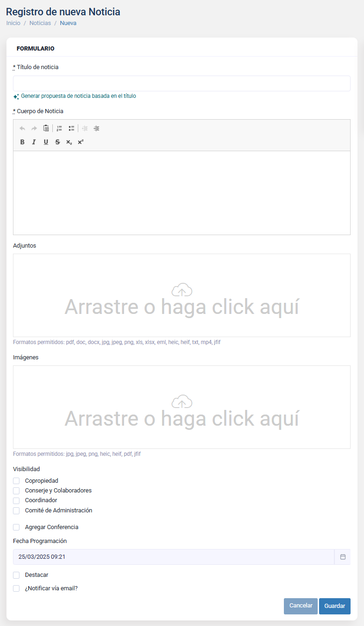The image size is (364, 626).
Task: Click the upload cloud icon in Adjuntos
Action: coord(182,290)
